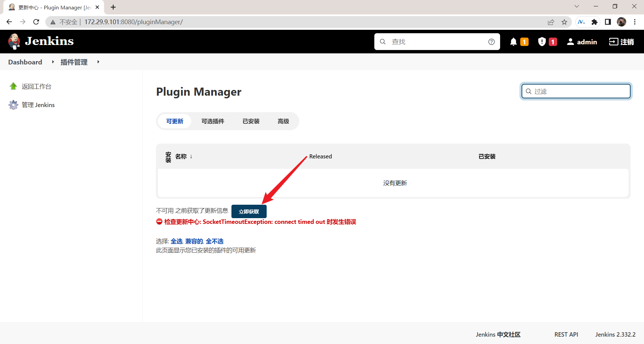Screen dimensions: 644x344
Task: Open a new browser tab
Action: point(113,7)
